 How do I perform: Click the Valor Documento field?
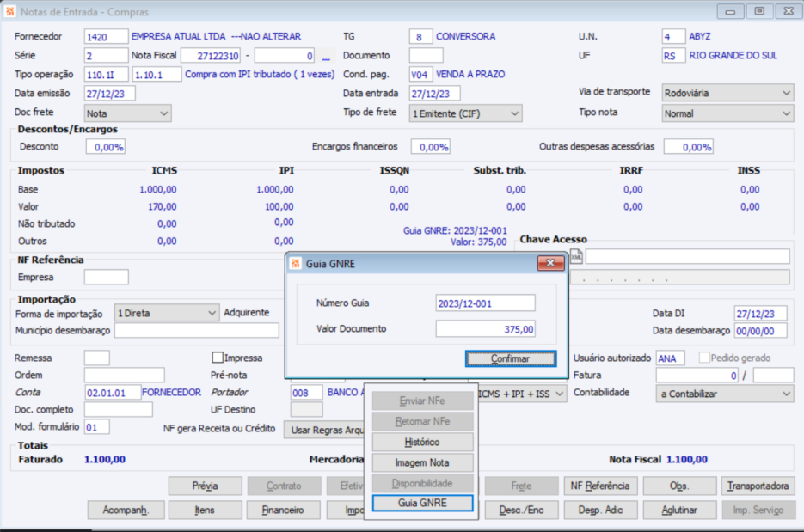(x=485, y=328)
